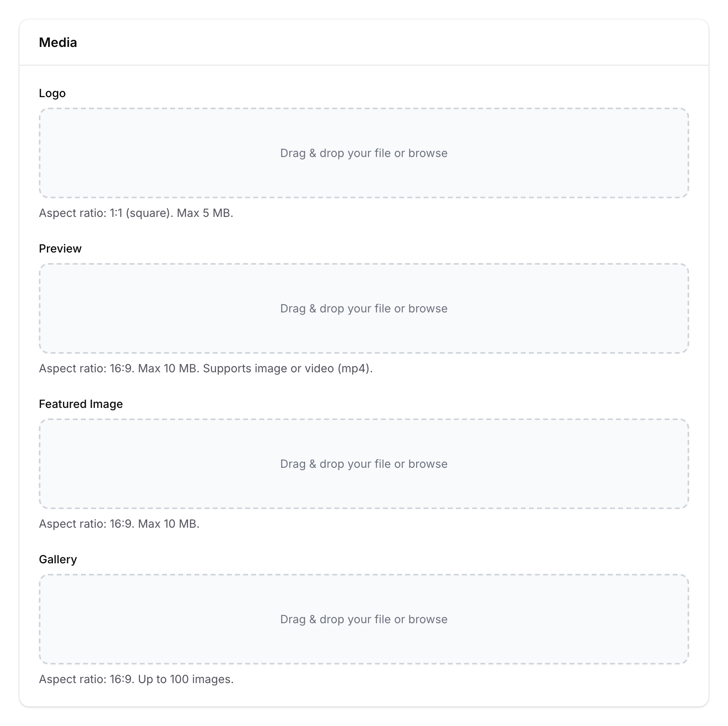Open the Featured Image file drop zone

pos(363,464)
